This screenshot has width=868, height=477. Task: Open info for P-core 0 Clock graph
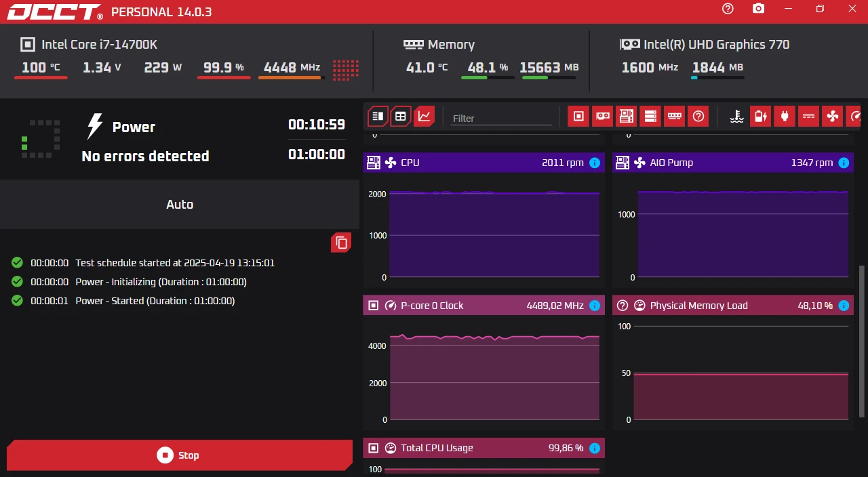coord(595,306)
